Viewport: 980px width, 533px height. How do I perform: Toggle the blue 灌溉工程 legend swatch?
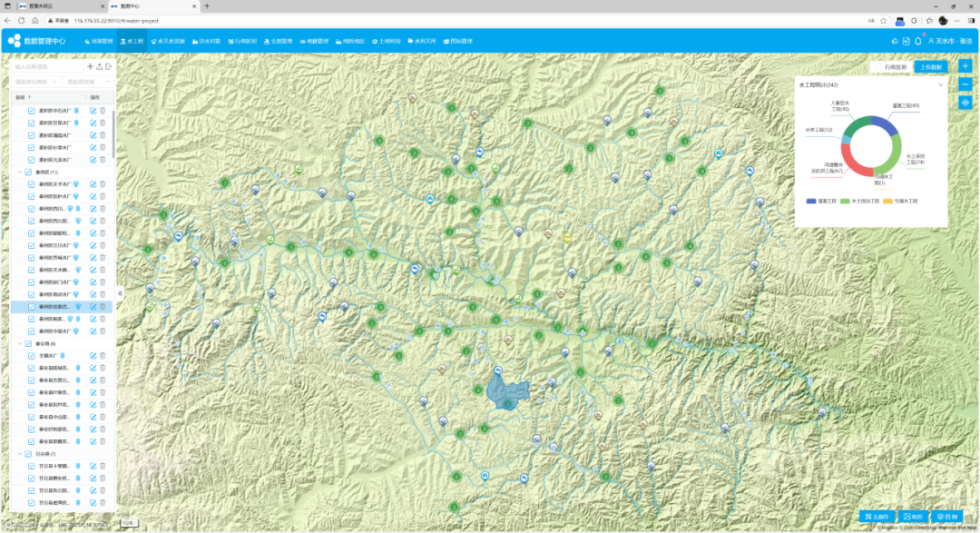pyautogui.click(x=811, y=202)
